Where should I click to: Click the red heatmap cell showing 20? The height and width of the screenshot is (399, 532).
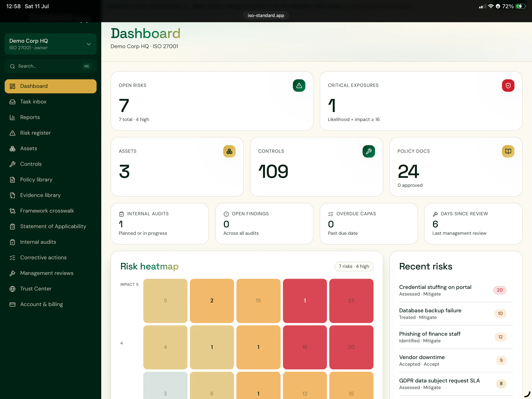(x=351, y=347)
